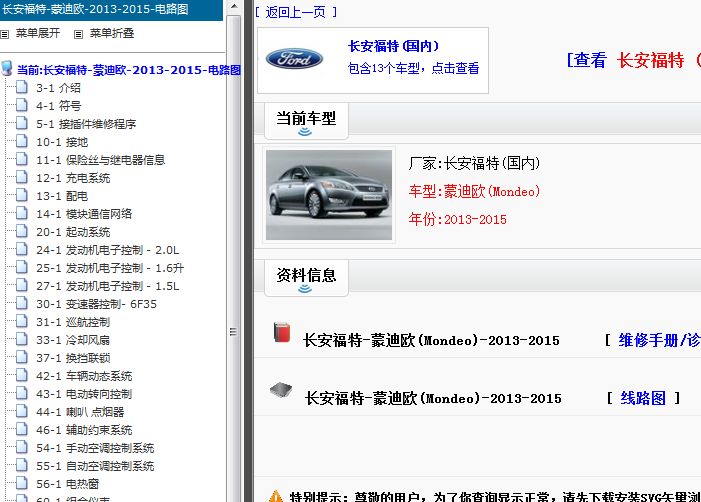Select the 资料信息 tab
Screen dimensions: 701x502
pos(306,278)
